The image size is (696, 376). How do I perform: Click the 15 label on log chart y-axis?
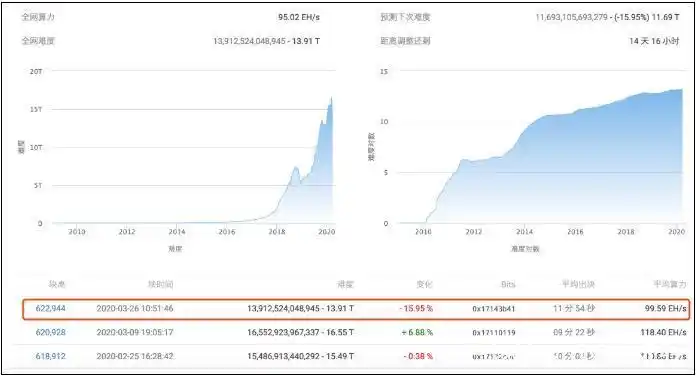tap(384, 71)
